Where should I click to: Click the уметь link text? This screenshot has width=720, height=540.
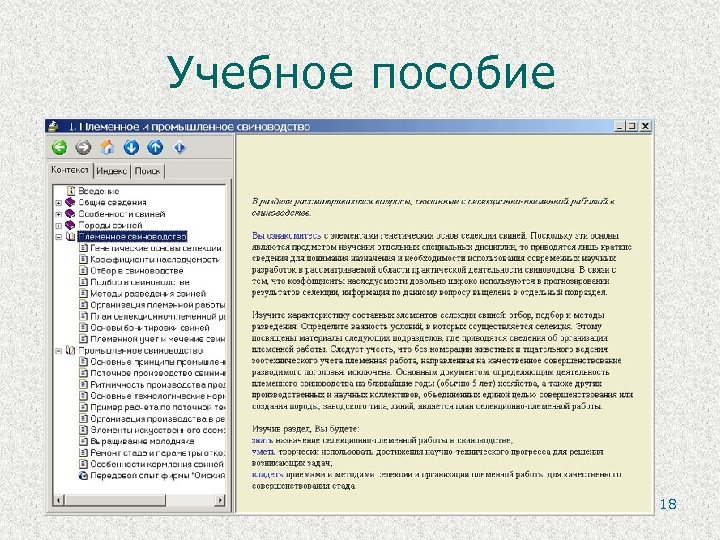(x=264, y=452)
